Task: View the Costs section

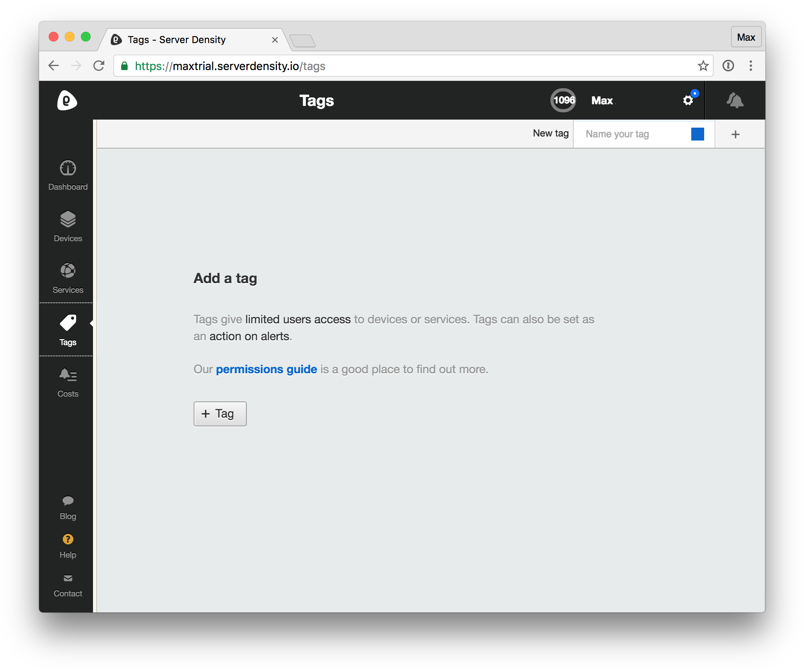Action: (x=67, y=381)
